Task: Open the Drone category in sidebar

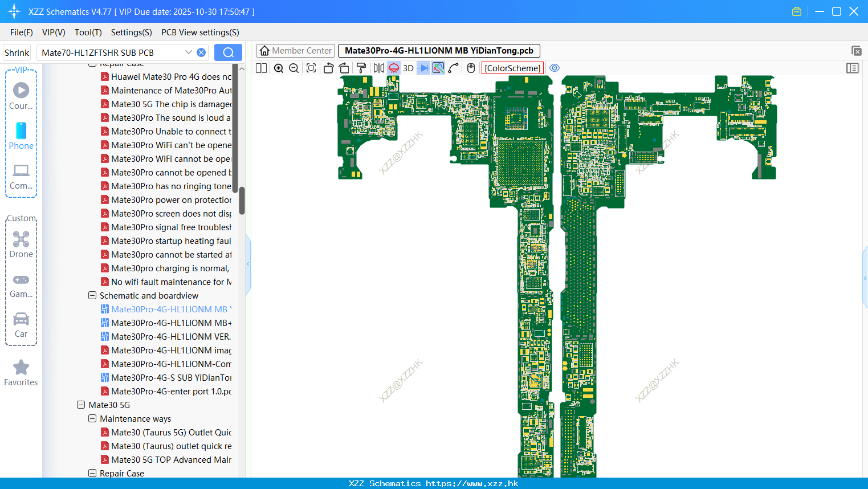Action: pyautogui.click(x=21, y=244)
